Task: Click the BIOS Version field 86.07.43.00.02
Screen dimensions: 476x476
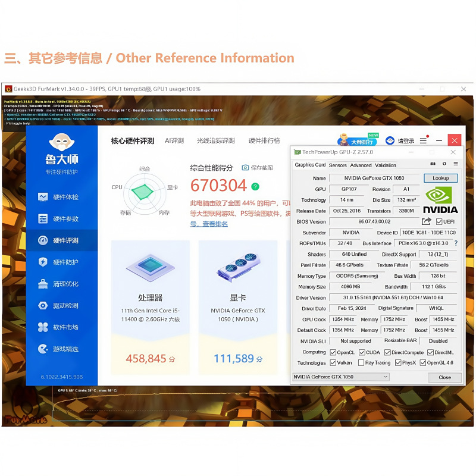Action: pyautogui.click(x=375, y=221)
